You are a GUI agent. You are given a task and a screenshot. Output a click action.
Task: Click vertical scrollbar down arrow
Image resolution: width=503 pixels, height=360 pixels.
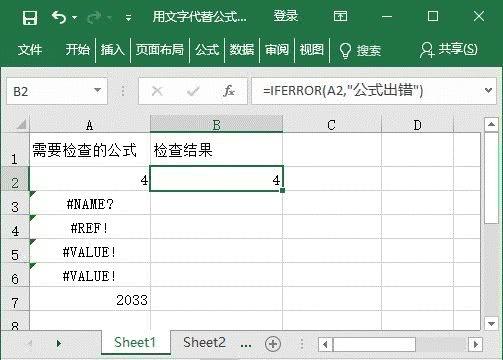point(491,323)
